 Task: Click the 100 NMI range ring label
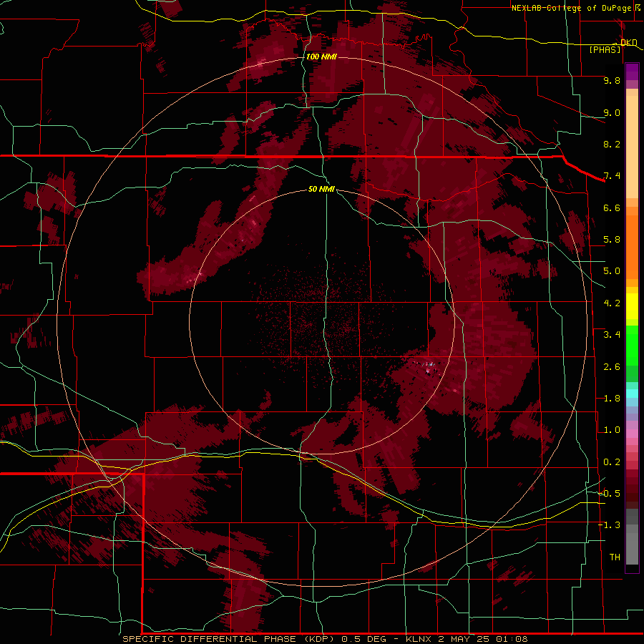point(321,57)
